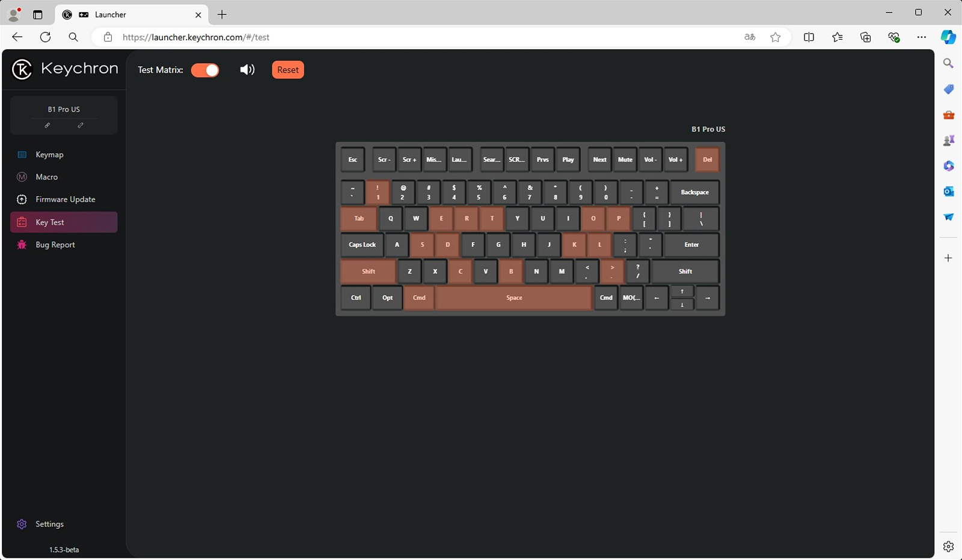Click the browser search magnifier icon
The width and height of the screenshot is (962, 560).
[73, 37]
